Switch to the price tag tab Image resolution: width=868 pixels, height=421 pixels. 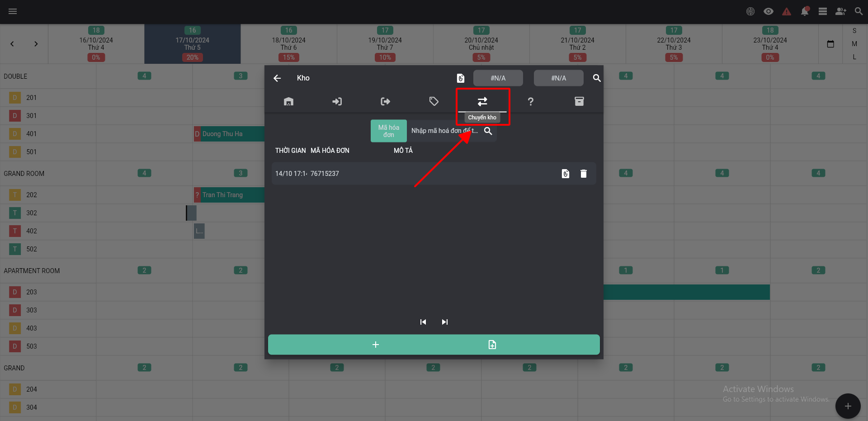coord(434,101)
